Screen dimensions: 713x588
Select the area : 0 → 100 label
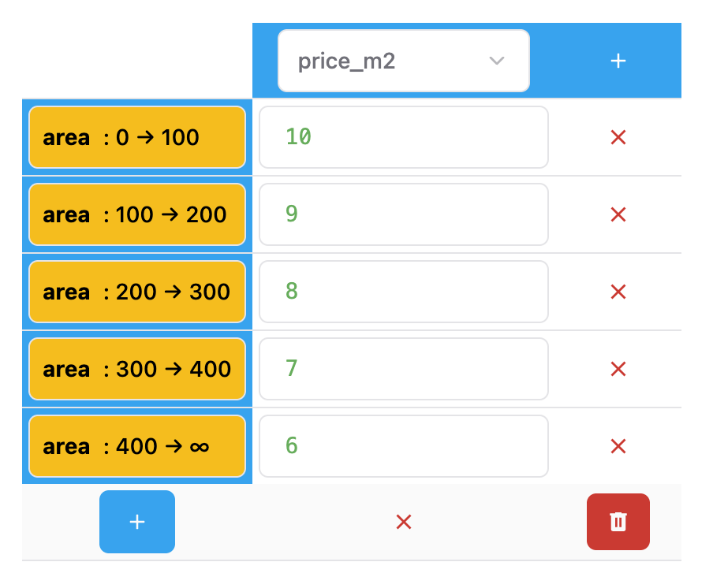click(x=137, y=137)
